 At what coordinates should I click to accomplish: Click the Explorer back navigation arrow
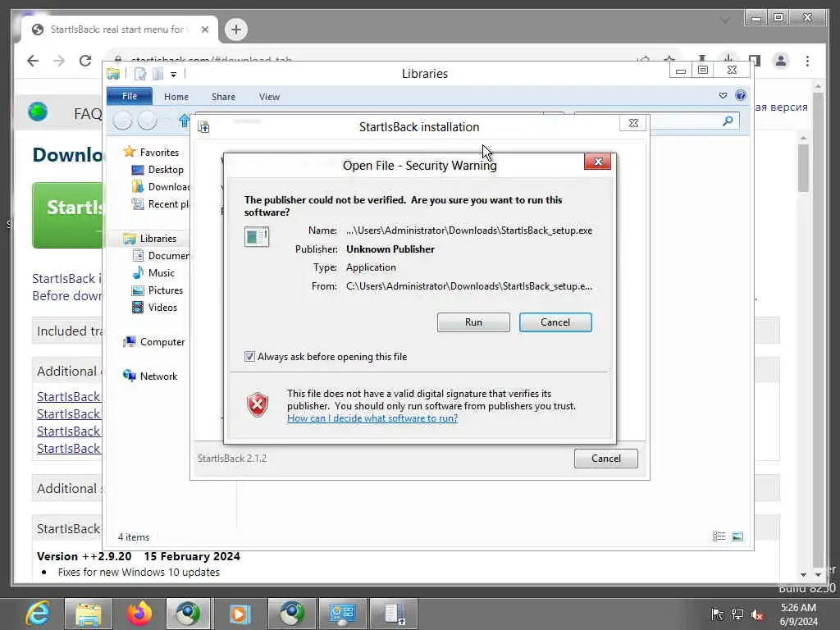[x=123, y=121]
